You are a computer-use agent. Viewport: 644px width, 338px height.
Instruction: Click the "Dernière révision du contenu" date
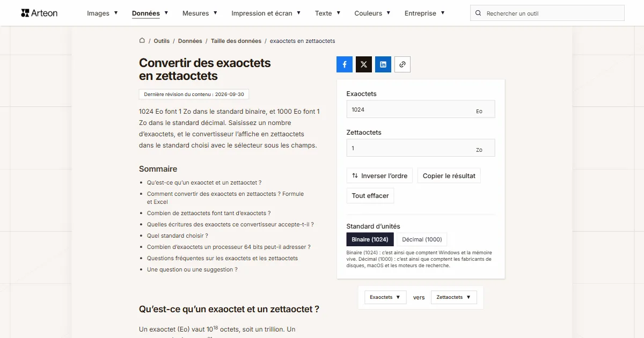click(x=194, y=94)
